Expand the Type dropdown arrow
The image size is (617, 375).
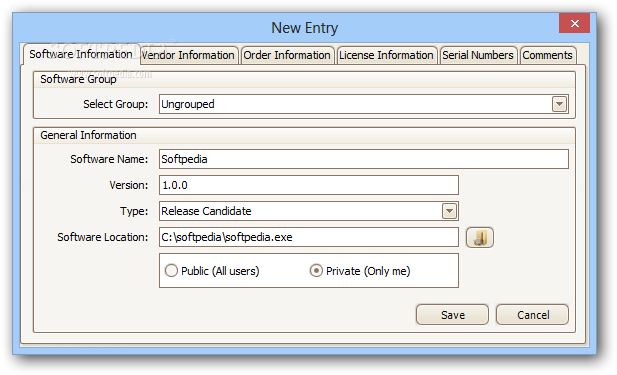point(449,211)
